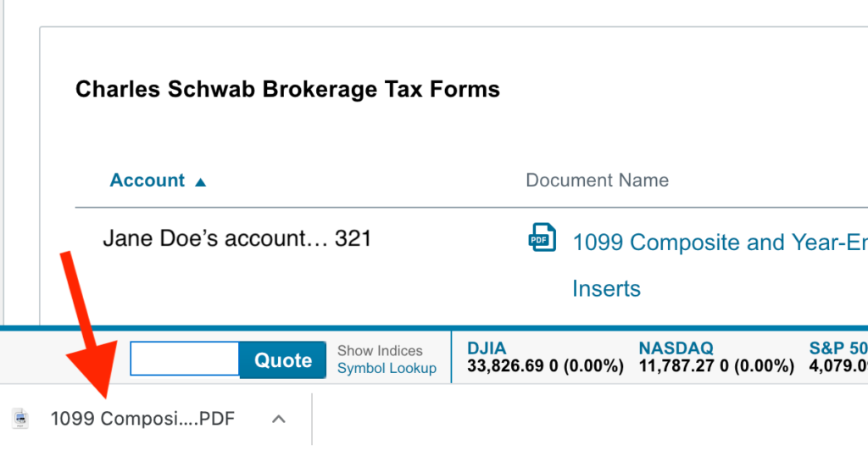Image resolution: width=868 pixels, height=451 pixels.
Task: Click the word Inserts in document link
Action: [x=606, y=288]
